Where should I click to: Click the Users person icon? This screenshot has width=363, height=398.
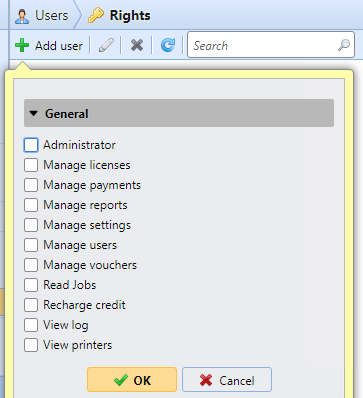pos(22,16)
